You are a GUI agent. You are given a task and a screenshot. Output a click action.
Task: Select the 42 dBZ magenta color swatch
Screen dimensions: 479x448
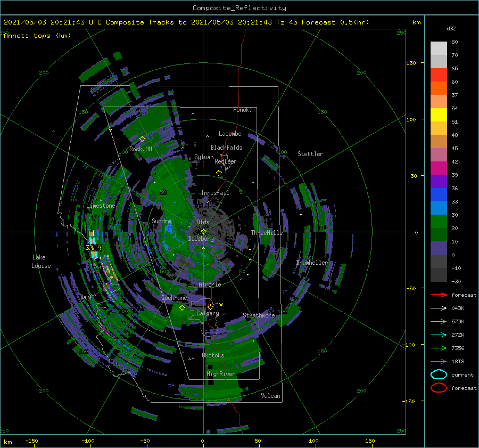click(x=439, y=168)
